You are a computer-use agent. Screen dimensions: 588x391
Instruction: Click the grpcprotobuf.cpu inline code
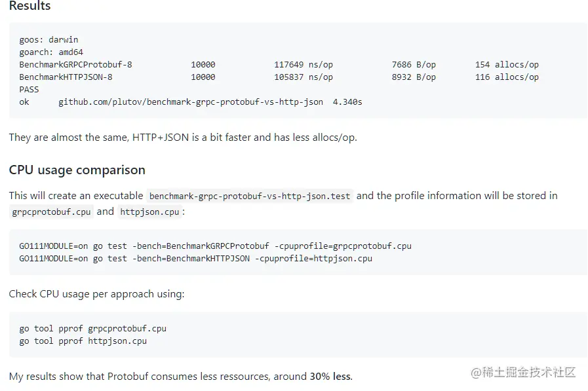click(51, 212)
